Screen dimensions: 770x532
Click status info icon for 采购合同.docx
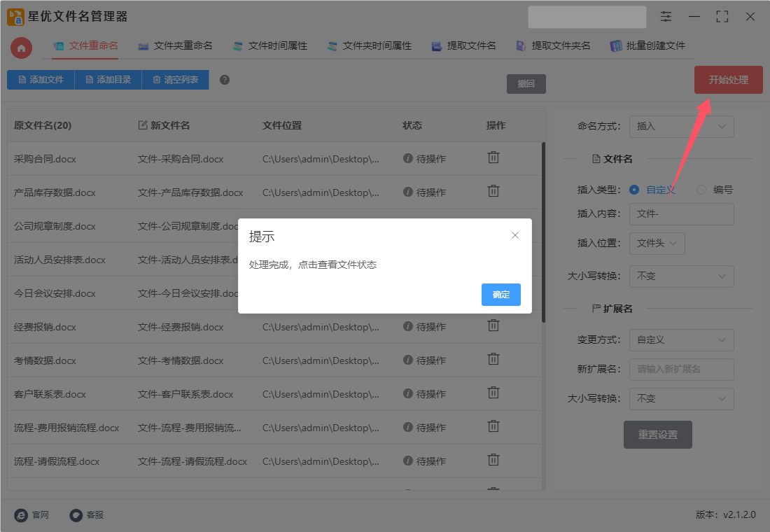coord(407,158)
